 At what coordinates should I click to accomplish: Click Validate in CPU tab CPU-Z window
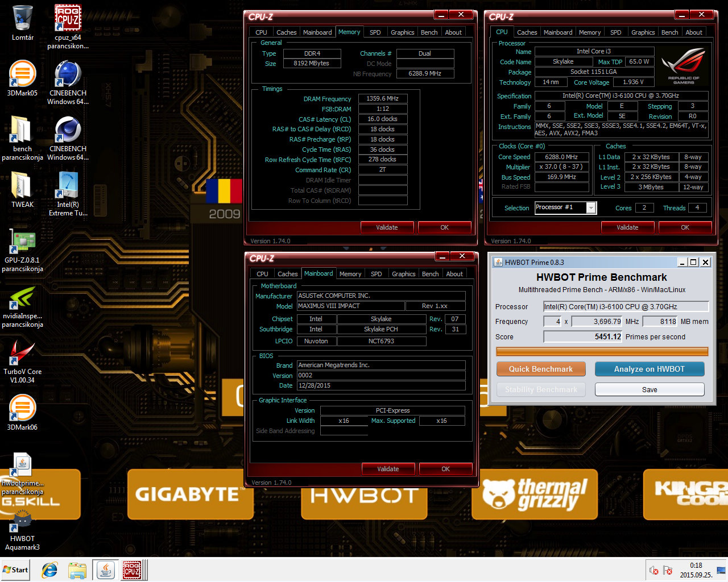(627, 227)
